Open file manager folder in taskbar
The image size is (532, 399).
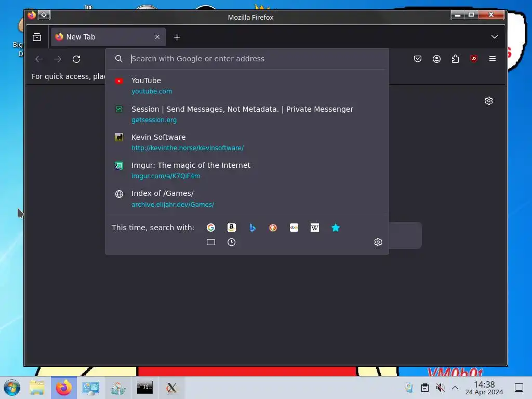point(37,388)
